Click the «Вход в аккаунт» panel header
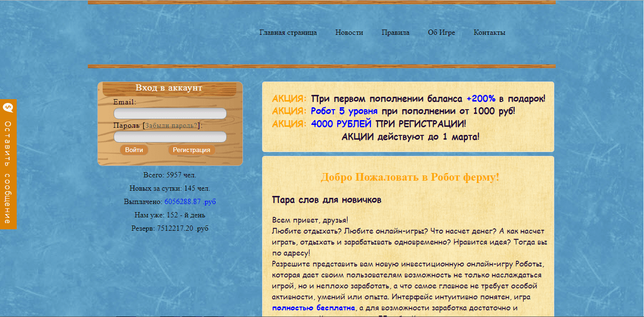 click(169, 87)
